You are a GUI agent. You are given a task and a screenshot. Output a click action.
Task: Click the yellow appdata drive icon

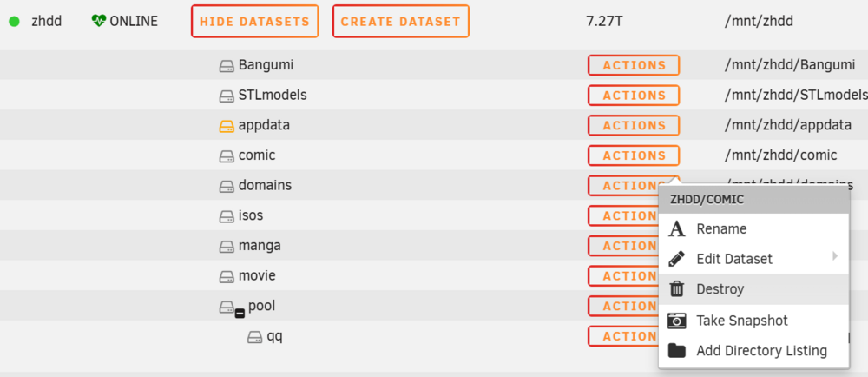(227, 126)
